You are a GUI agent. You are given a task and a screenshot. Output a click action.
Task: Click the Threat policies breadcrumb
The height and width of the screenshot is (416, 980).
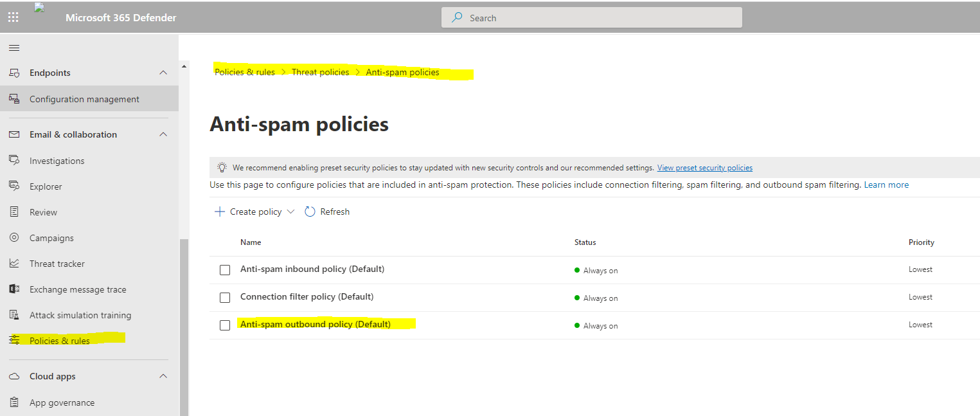click(321, 72)
